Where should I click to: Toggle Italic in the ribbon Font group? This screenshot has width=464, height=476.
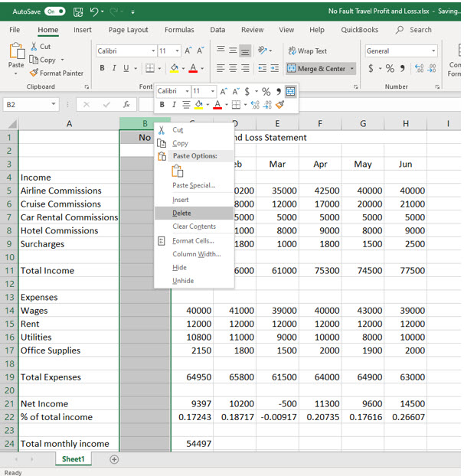tap(114, 68)
